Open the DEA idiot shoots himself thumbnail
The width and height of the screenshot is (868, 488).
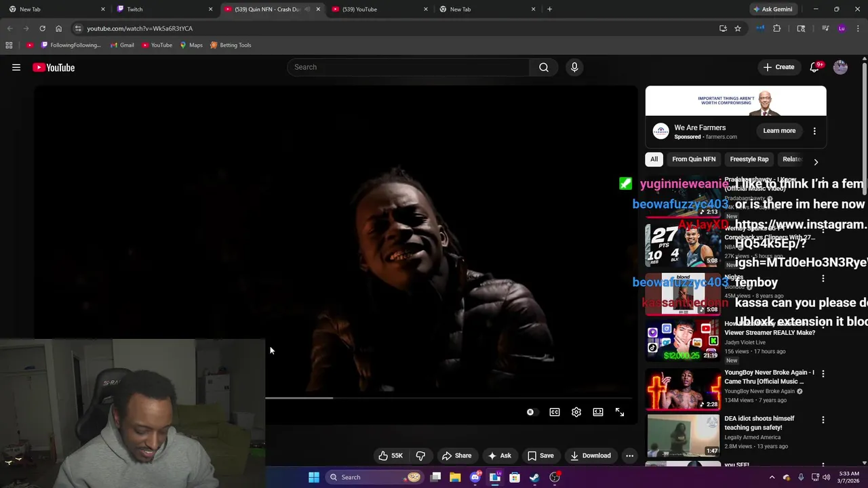(x=682, y=436)
